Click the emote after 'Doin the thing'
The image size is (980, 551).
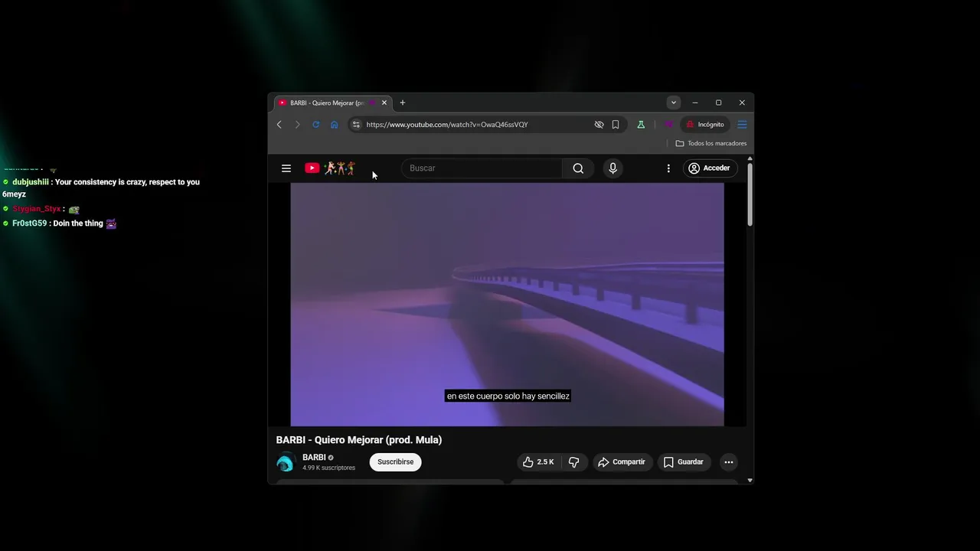(x=111, y=223)
